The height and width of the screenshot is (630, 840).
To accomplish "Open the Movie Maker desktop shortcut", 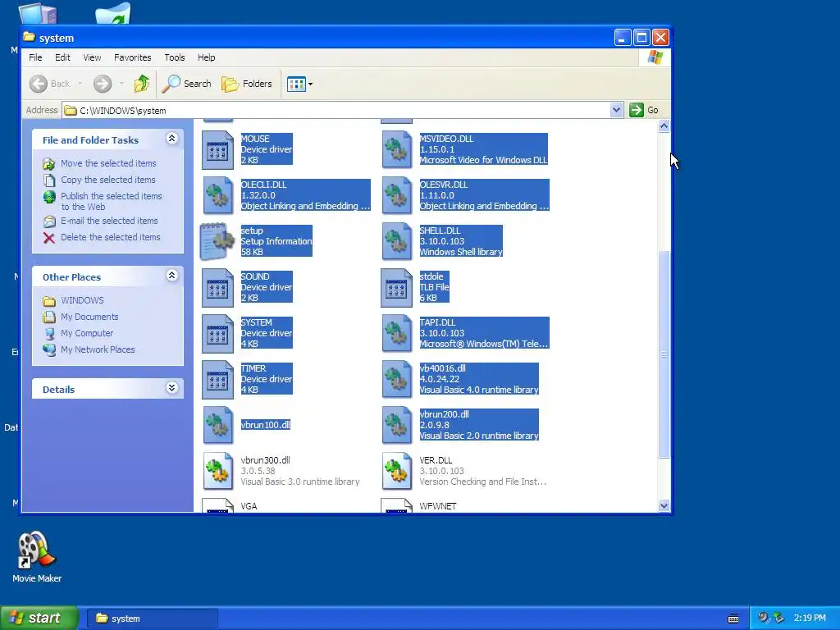I will pos(36,557).
